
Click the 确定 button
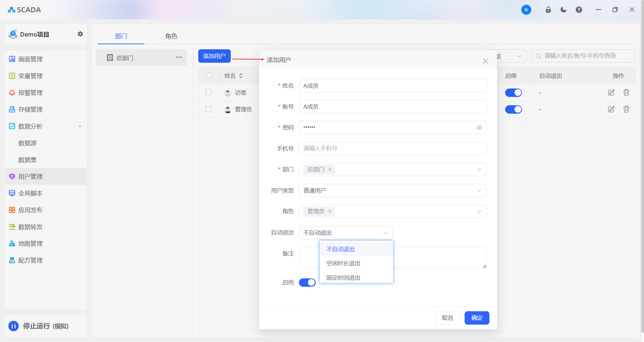(x=477, y=318)
